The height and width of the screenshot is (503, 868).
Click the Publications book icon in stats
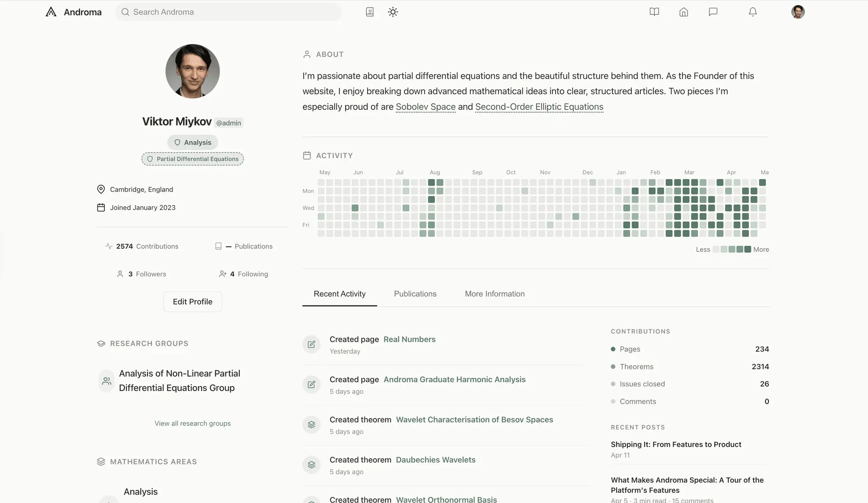click(218, 246)
